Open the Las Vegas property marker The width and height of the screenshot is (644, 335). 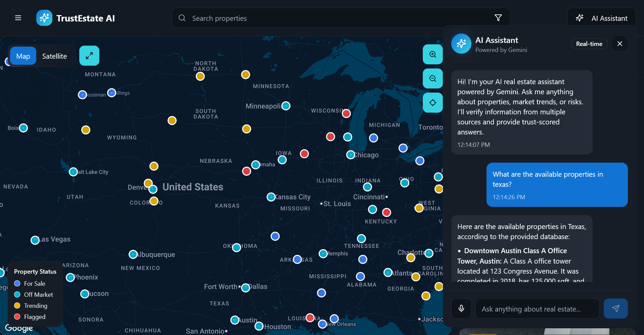click(35, 240)
